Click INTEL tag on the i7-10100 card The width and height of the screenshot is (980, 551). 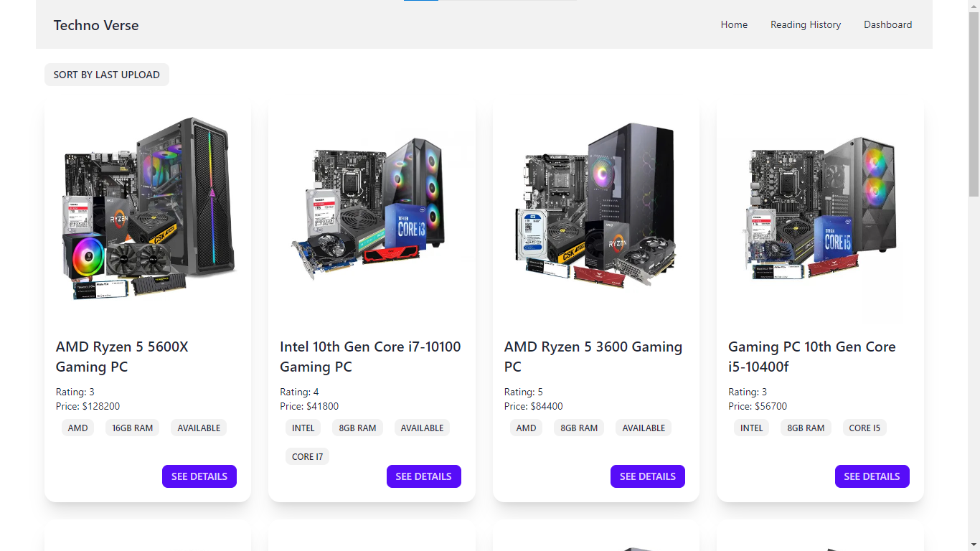(x=303, y=428)
